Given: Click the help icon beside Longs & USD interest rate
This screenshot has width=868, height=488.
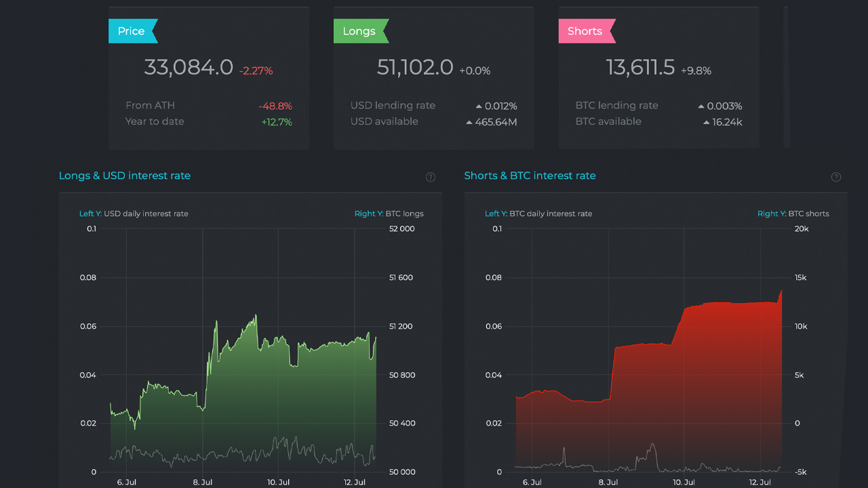Looking at the screenshot, I should tap(431, 177).
